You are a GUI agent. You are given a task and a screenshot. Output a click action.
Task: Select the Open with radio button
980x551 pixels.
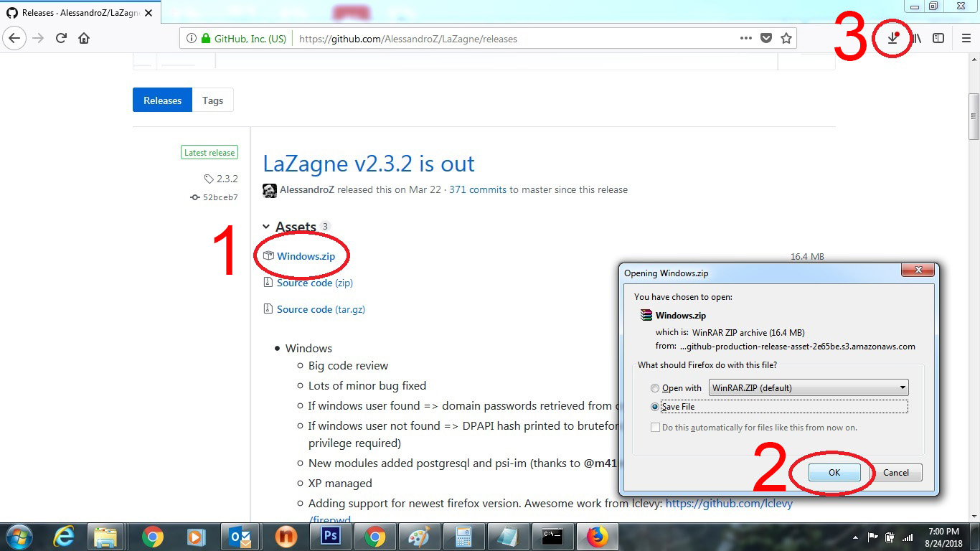654,388
